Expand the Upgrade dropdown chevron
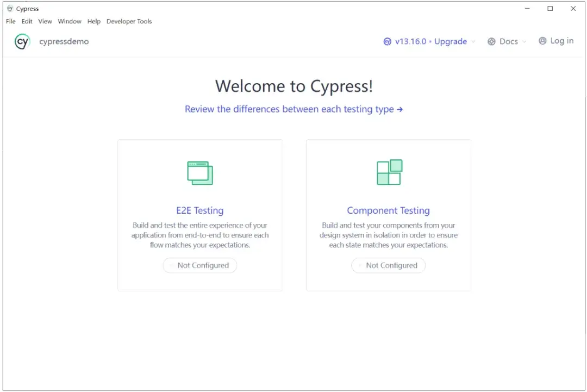587x392 pixels. click(x=472, y=42)
